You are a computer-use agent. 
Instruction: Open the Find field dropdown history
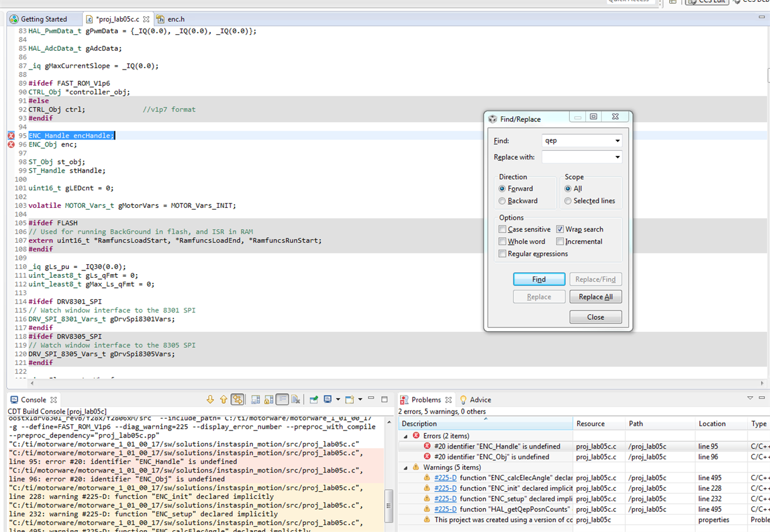click(x=617, y=141)
